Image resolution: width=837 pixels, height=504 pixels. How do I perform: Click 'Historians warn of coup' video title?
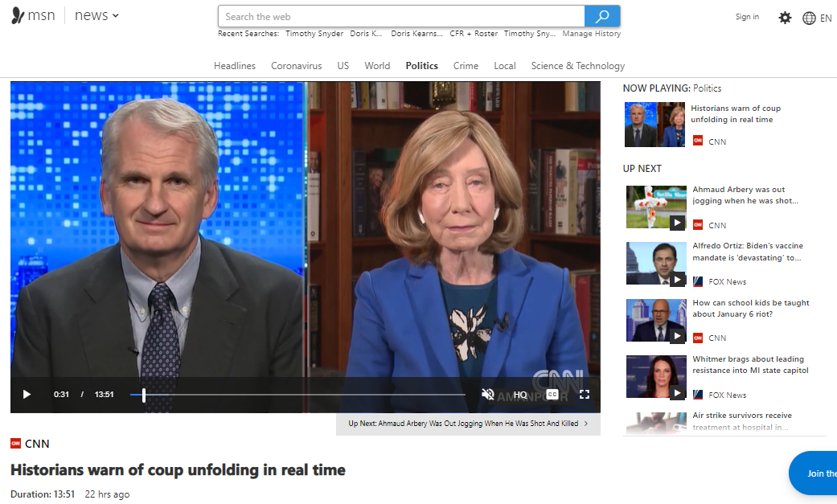(178, 469)
